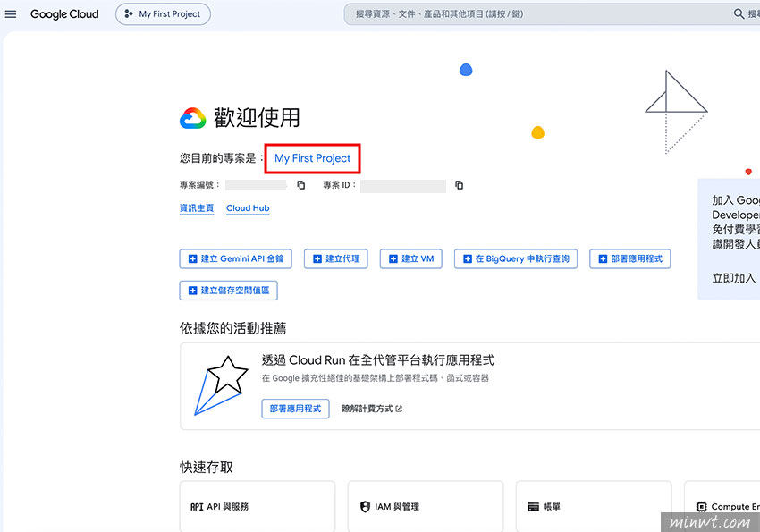The height and width of the screenshot is (532, 760).
Task: Click 建立 Gemini API 金鑰 button
Action: click(x=235, y=258)
